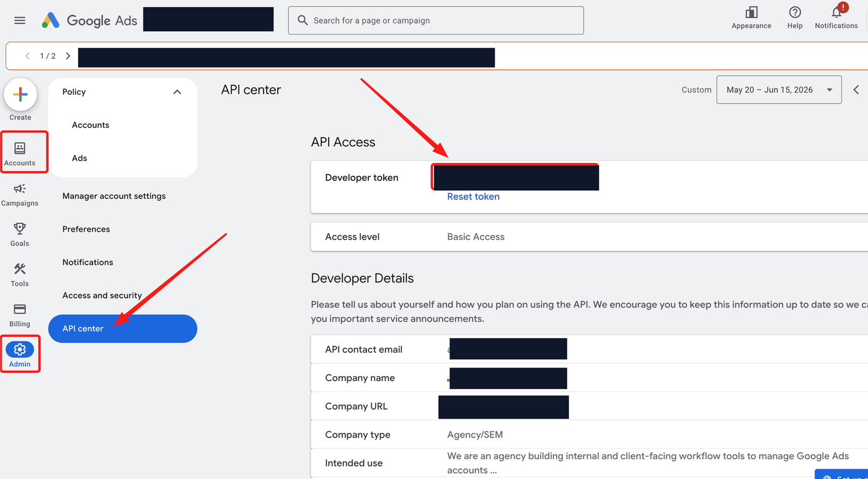Click the Company URL row label

(x=356, y=406)
